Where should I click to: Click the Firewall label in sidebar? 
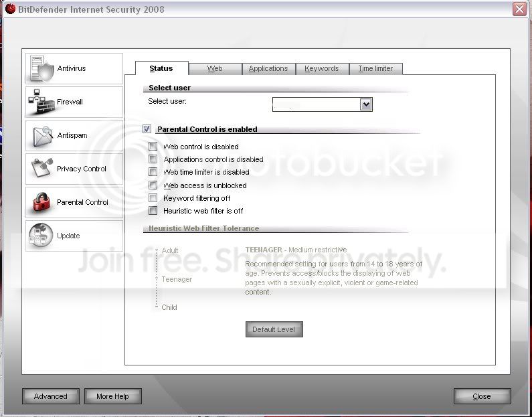tap(70, 102)
